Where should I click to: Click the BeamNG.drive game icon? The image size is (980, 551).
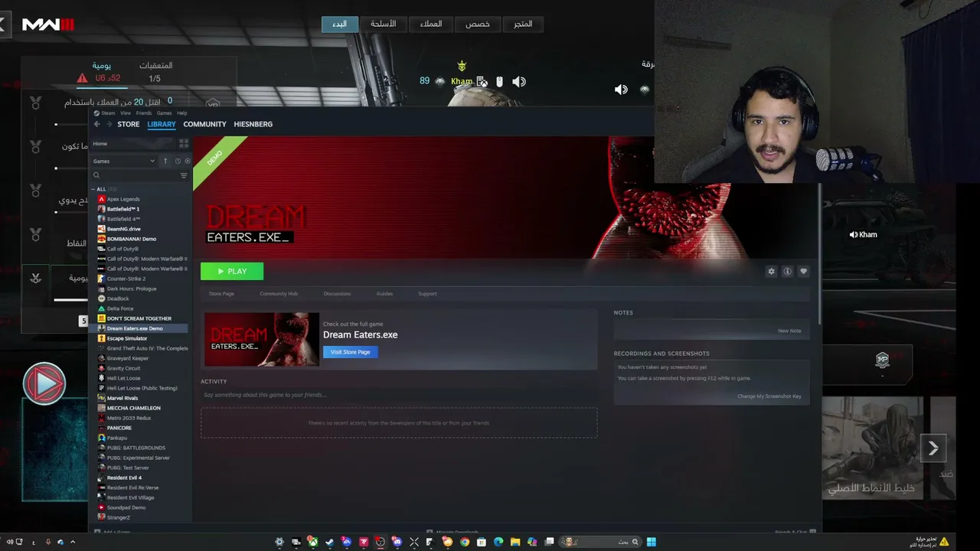[101, 229]
